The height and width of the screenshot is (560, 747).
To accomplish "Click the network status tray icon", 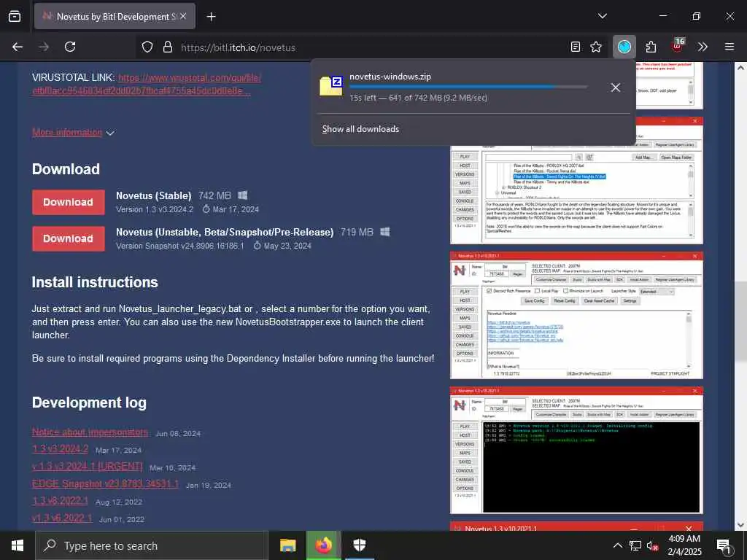I will point(635,545).
